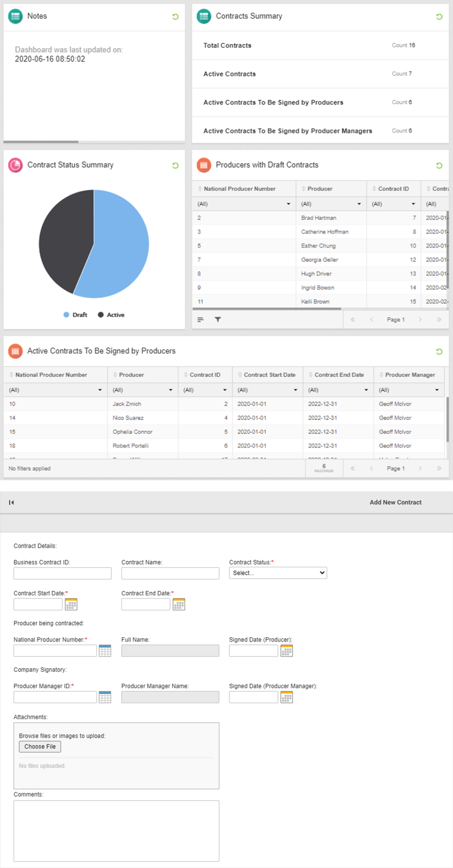Click the Choose File button under Attachments
This screenshot has width=453, height=868.
[40, 746]
